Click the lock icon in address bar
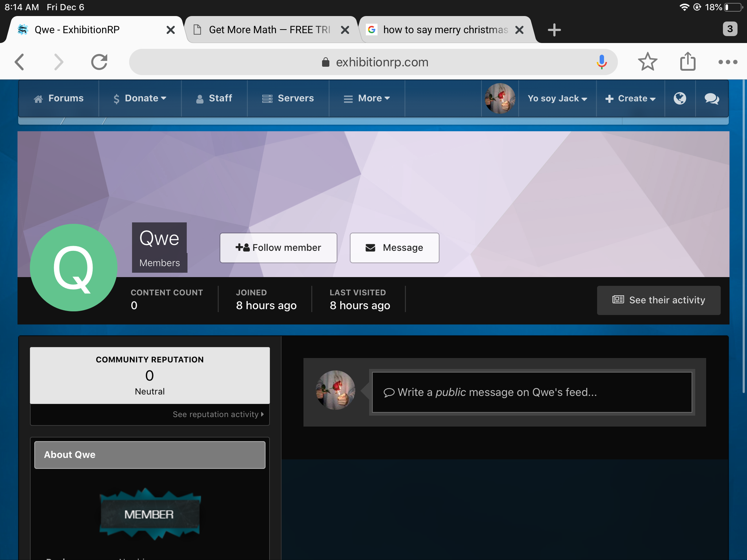The width and height of the screenshot is (747, 560). coord(326,62)
